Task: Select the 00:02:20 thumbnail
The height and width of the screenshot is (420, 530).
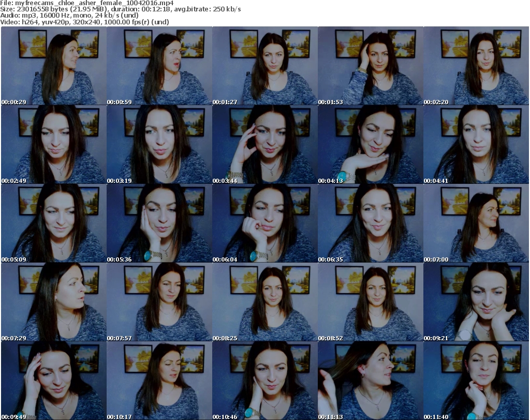Action: tap(476, 66)
